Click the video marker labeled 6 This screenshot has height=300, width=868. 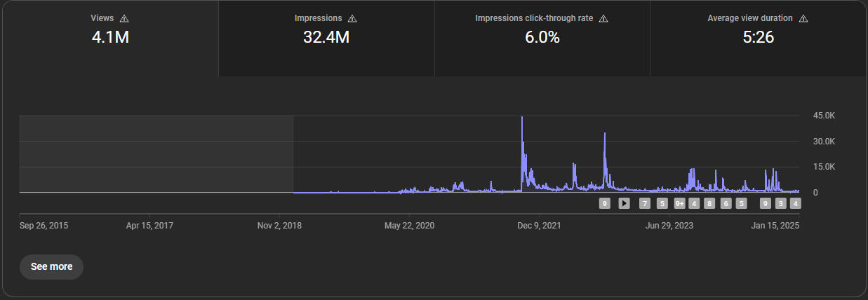(x=726, y=203)
